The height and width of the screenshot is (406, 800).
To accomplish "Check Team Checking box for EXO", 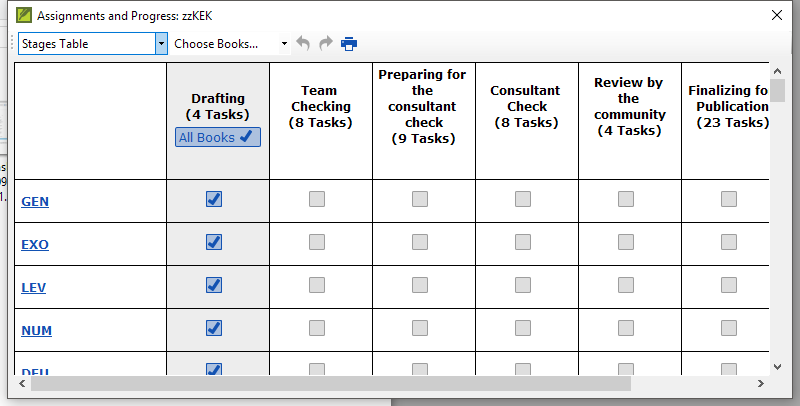I will (317, 242).
